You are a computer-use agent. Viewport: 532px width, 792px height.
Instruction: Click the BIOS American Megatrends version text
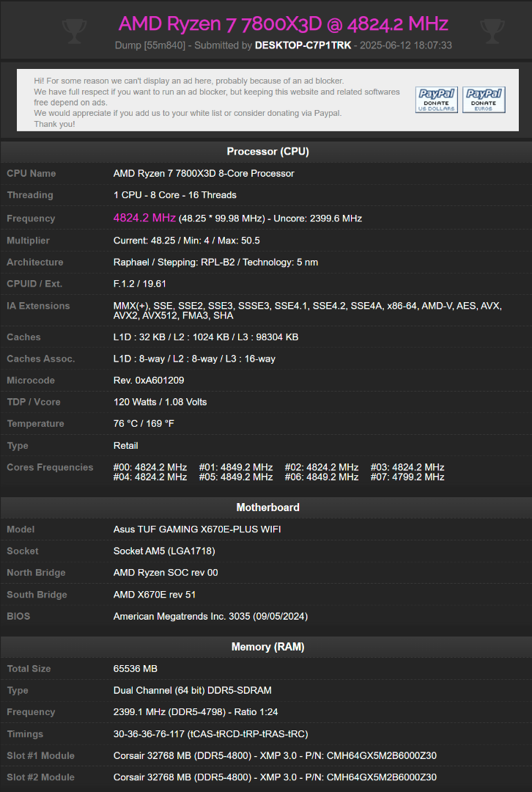210,616
